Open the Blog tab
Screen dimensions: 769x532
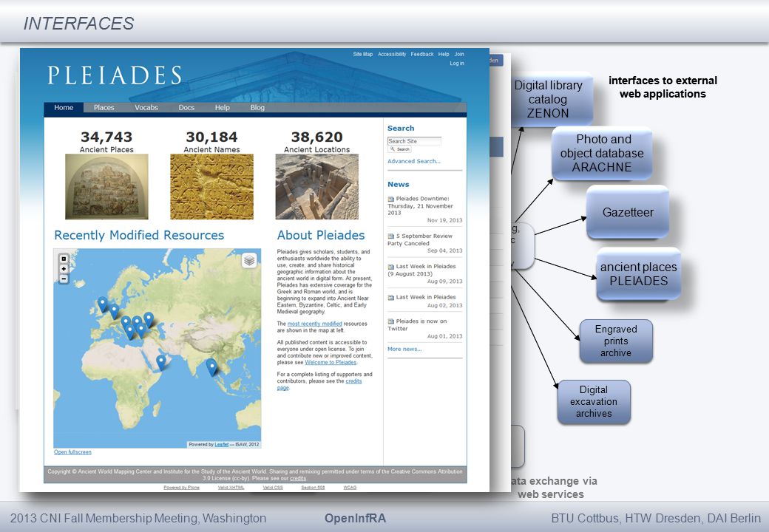[257, 107]
